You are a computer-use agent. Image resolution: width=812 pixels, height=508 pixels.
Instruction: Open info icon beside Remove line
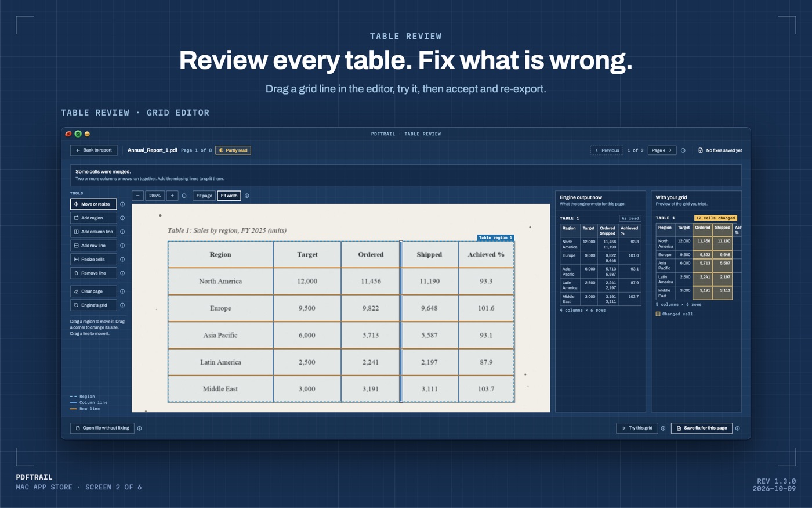pyautogui.click(x=122, y=273)
